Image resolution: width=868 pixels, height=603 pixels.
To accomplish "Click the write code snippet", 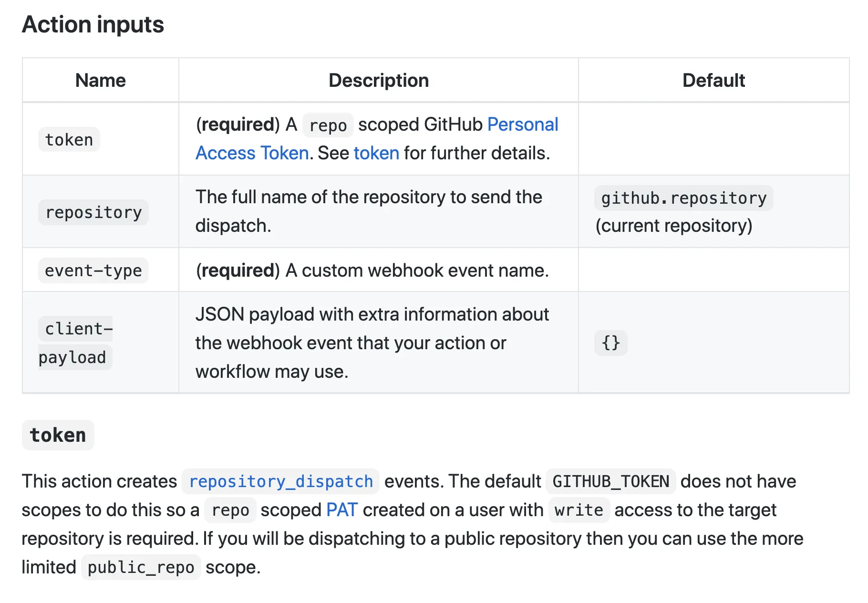I will 579,510.
